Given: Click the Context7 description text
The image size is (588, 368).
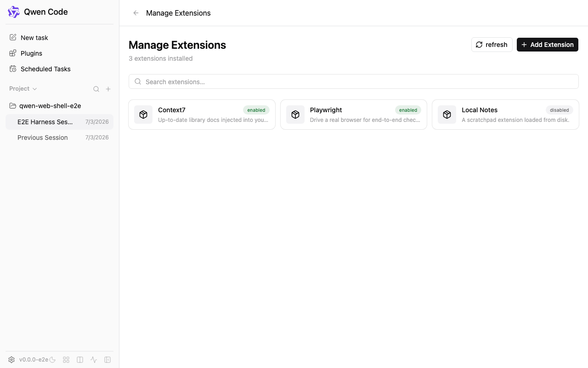Looking at the screenshot, I should point(213,120).
